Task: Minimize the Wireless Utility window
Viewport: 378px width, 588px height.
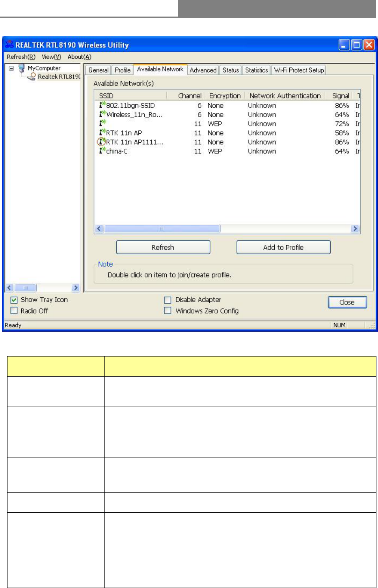Action: tap(344, 45)
